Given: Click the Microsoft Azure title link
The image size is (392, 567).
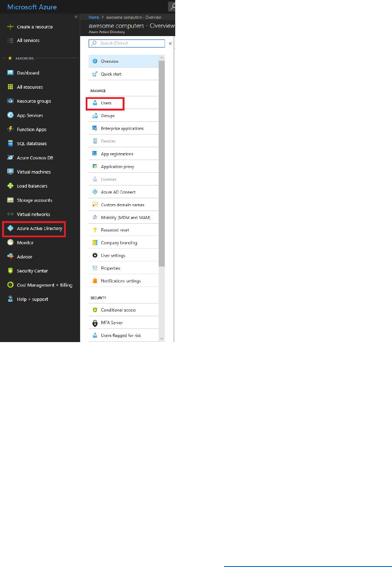Looking at the screenshot, I should [x=32, y=7].
